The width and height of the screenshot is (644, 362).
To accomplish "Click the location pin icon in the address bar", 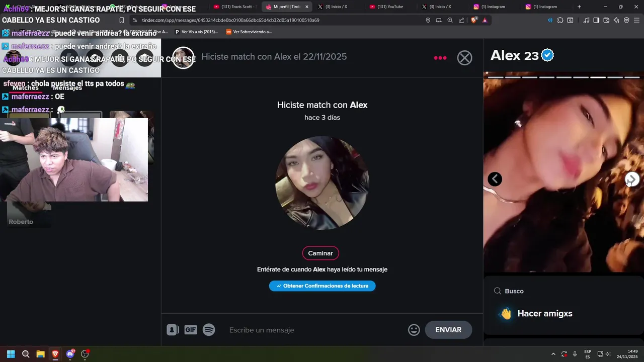I will click(x=428, y=20).
